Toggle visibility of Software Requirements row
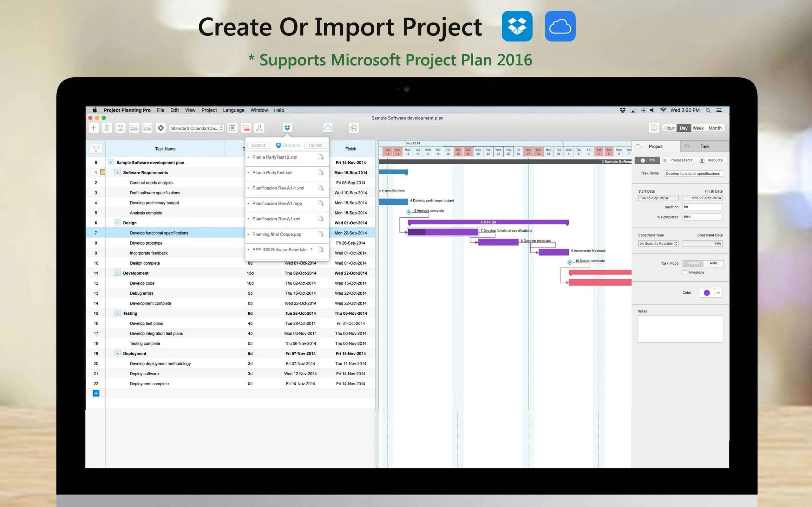 pos(117,172)
